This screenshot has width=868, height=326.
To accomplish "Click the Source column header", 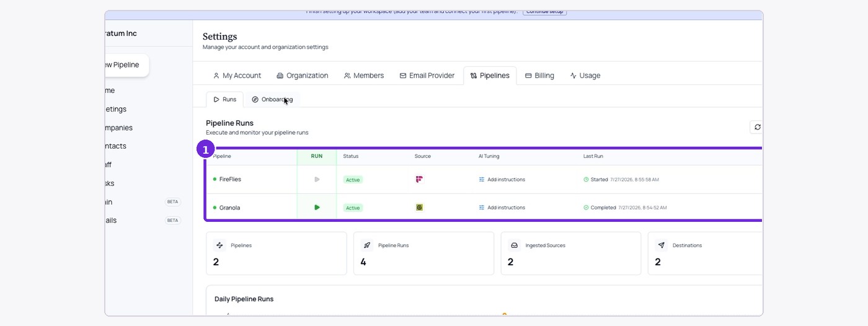I will click(x=423, y=156).
